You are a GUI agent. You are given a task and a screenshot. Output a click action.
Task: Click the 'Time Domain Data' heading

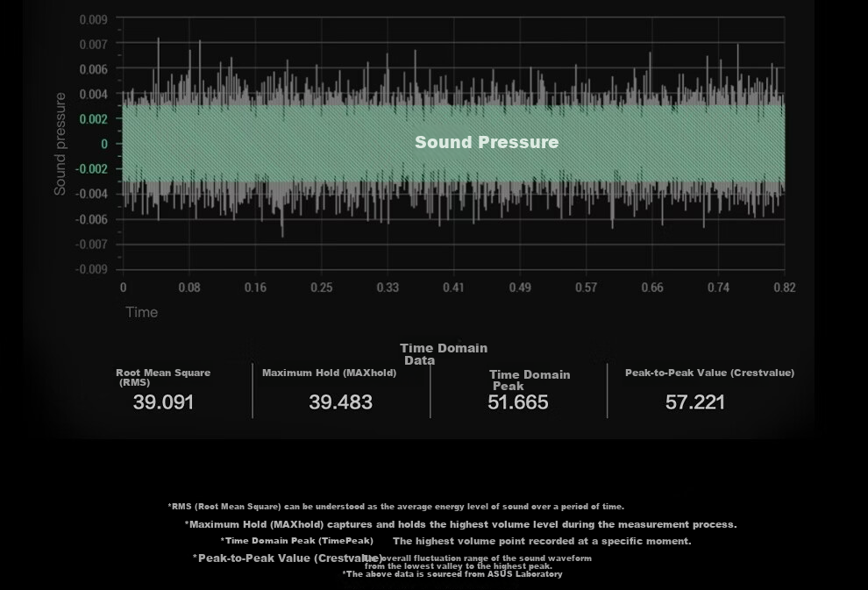coord(444,354)
